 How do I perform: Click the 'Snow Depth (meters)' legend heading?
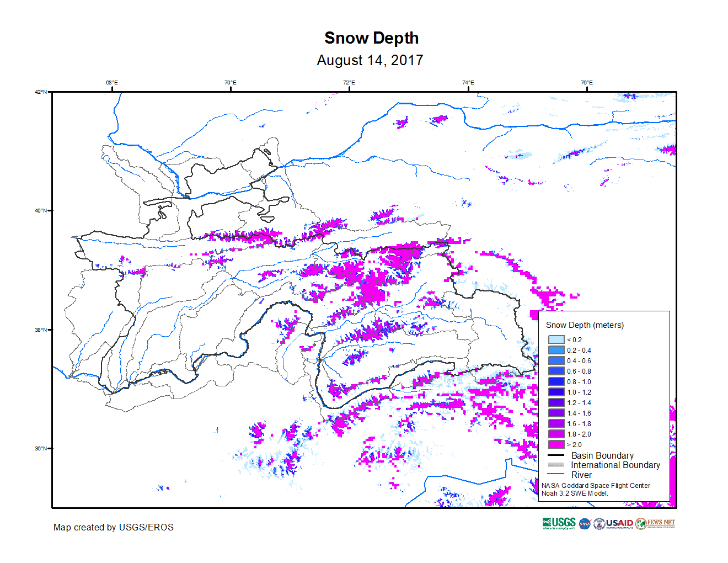click(x=585, y=325)
